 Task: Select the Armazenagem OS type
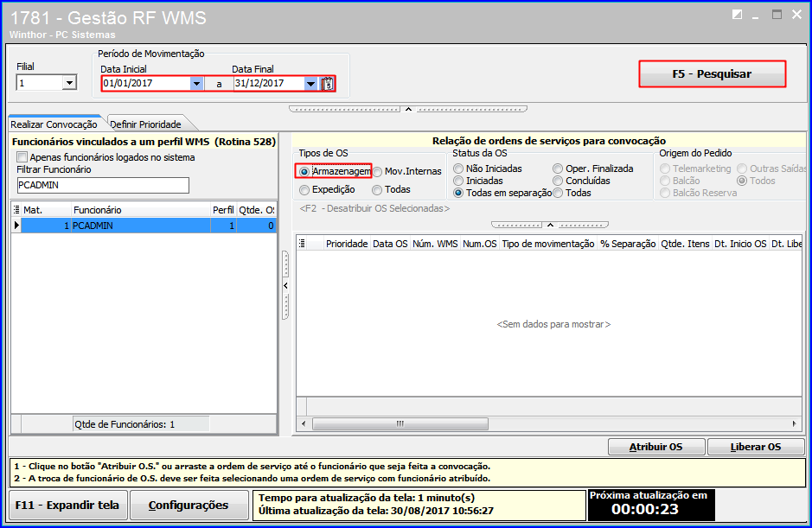tap(304, 171)
